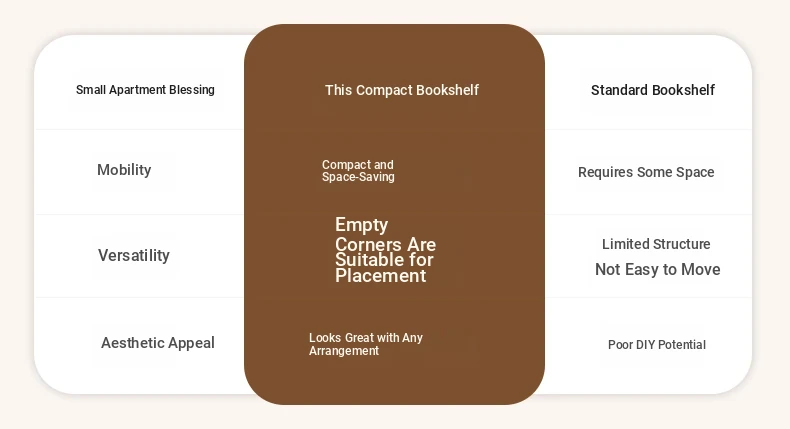Select the Requires Some Space label
The height and width of the screenshot is (429, 790).
646,172
